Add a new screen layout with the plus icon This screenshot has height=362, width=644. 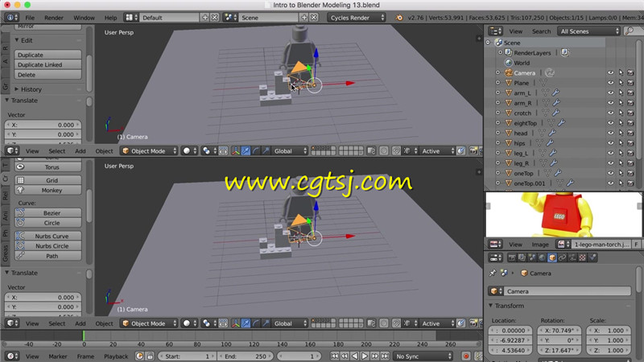[205, 18]
